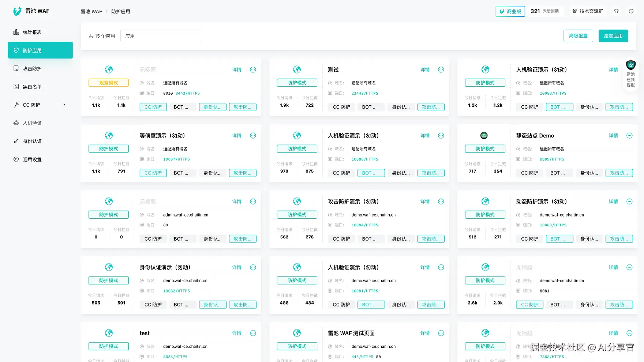Open 黑白名单 in the sidebar

[x=40, y=87]
